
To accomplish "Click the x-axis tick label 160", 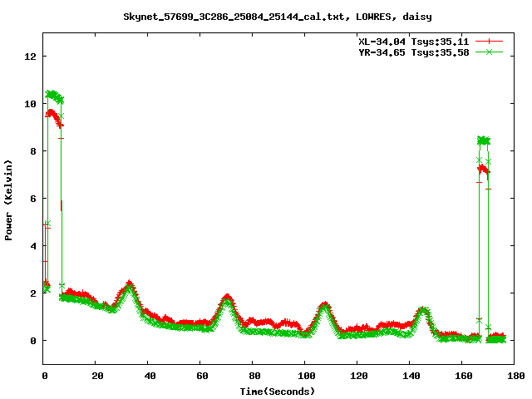I will [x=464, y=376].
